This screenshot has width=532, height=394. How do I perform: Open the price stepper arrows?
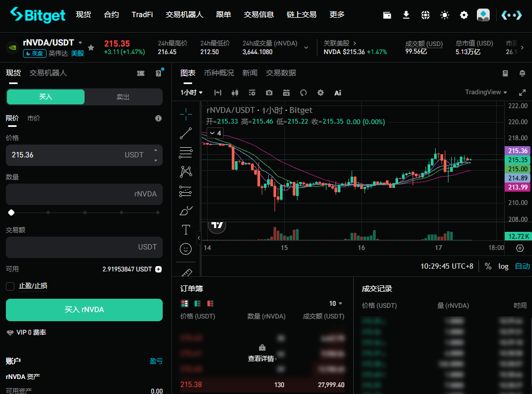pyautogui.click(x=156, y=155)
